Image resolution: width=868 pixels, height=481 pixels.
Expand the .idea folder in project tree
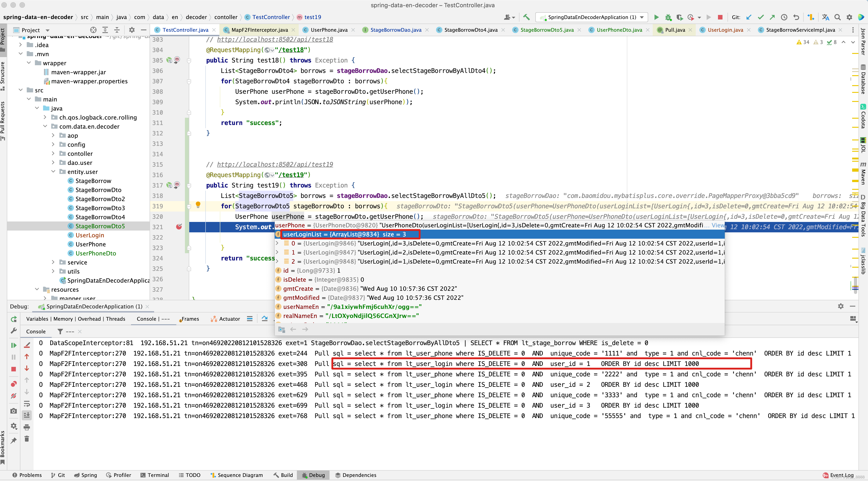[x=21, y=45]
